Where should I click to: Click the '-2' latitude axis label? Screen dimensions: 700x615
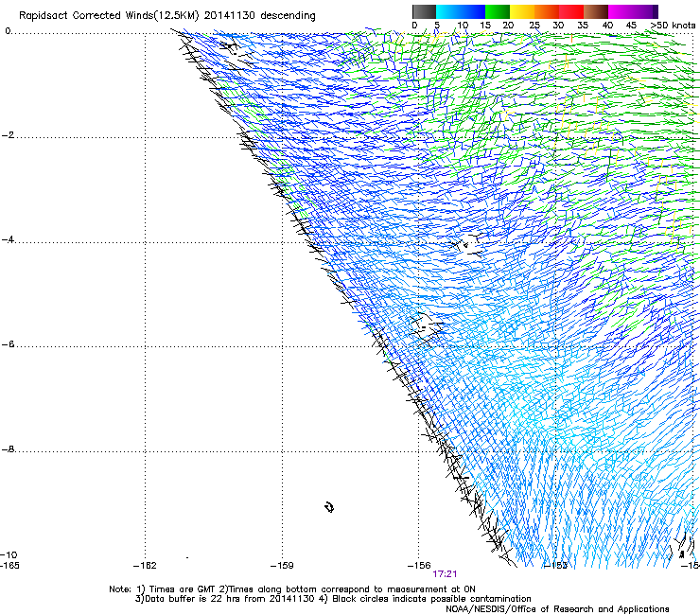tap(9, 135)
